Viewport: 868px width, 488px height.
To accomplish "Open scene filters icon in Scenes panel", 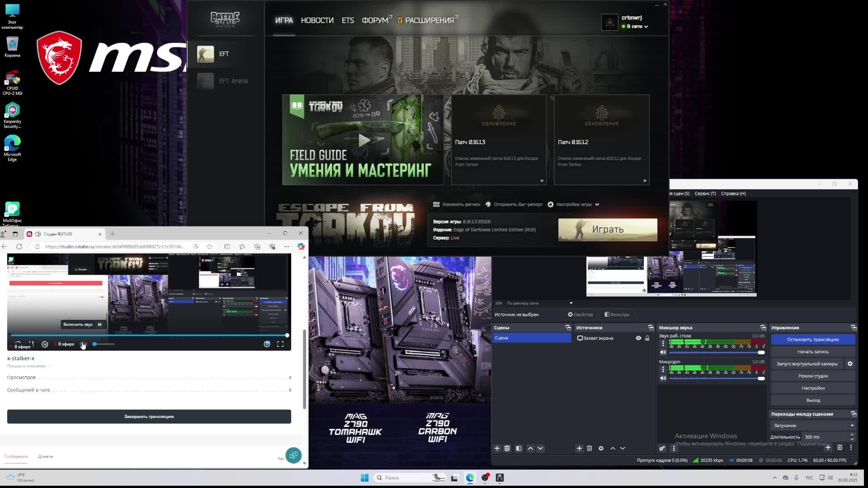I will click(519, 448).
